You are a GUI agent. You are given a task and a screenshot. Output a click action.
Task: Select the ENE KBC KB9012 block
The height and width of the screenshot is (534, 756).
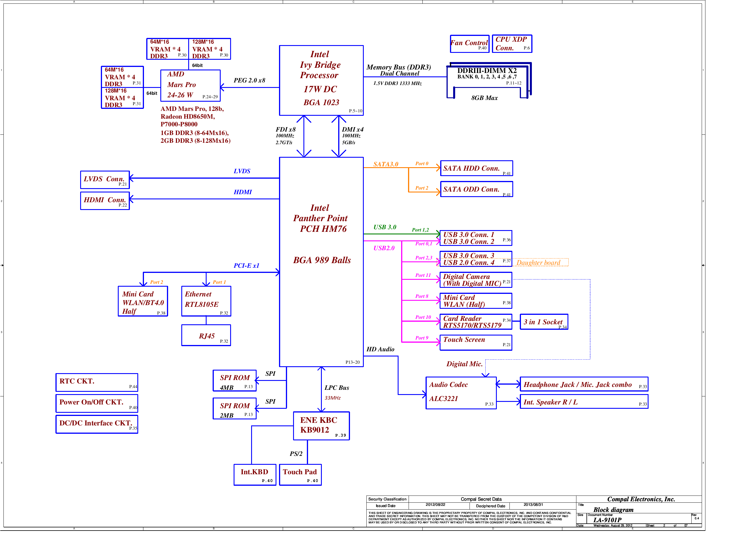click(321, 426)
